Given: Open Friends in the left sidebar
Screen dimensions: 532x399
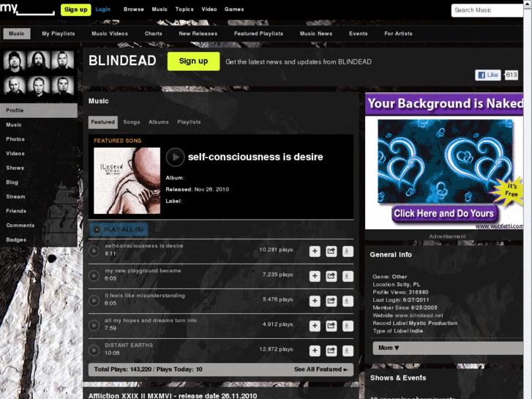Looking at the screenshot, I should (39, 212).
